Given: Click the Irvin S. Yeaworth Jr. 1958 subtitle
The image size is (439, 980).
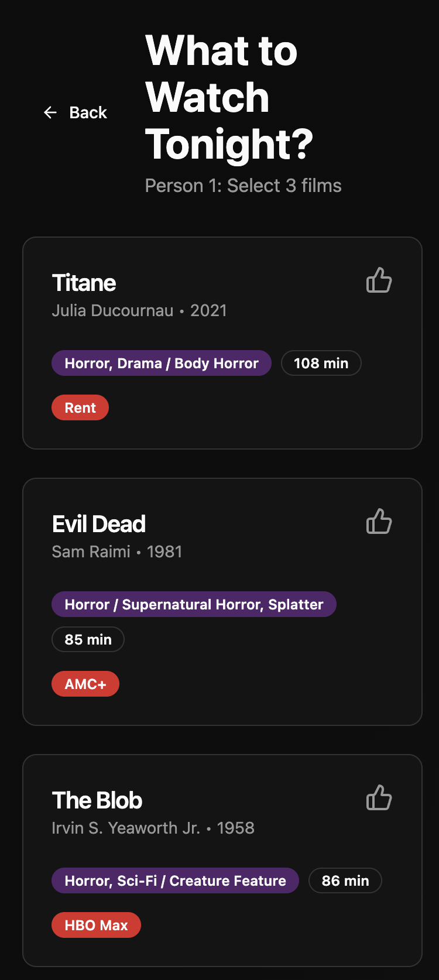Looking at the screenshot, I should (153, 828).
